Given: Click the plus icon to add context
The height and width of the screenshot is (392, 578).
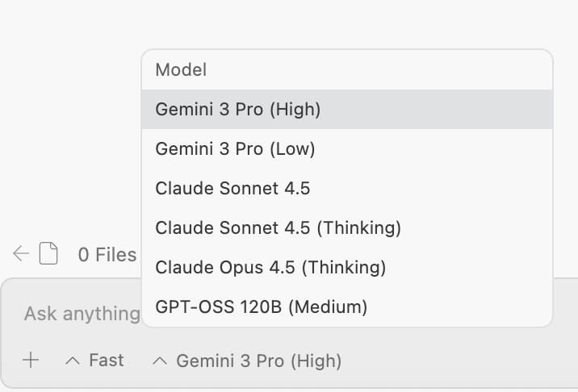Looking at the screenshot, I should click(x=31, y=361).
